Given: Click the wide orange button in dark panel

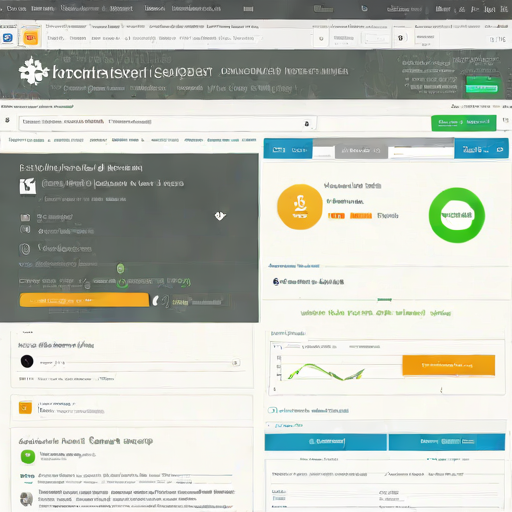Looking at the screenshot, I should pyautogui.click(x=84, y=300).
